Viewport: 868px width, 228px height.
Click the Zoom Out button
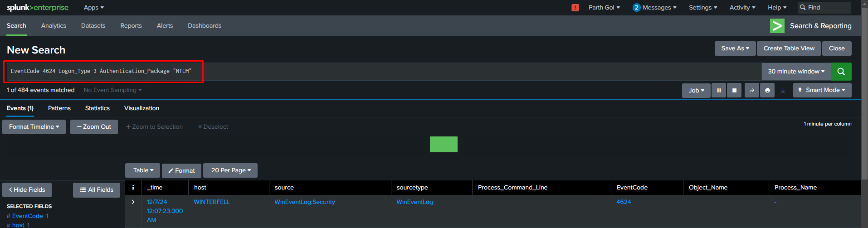tap(94, 127)
